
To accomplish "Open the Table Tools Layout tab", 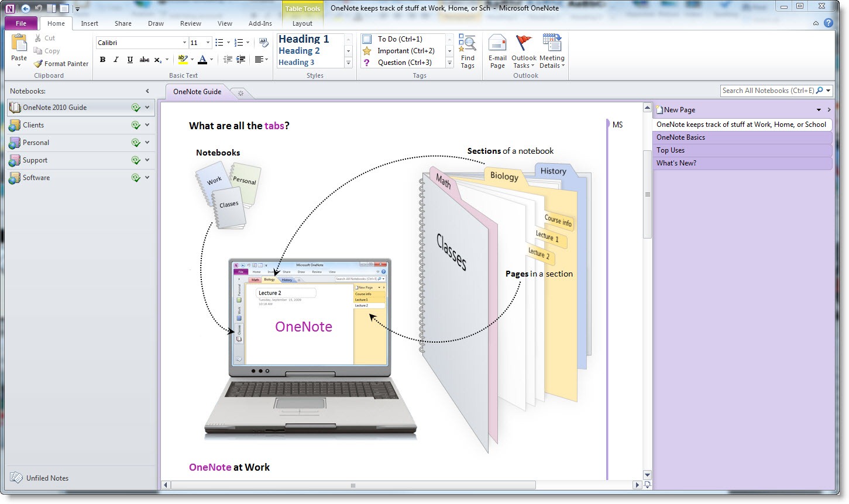I will 303,23.
